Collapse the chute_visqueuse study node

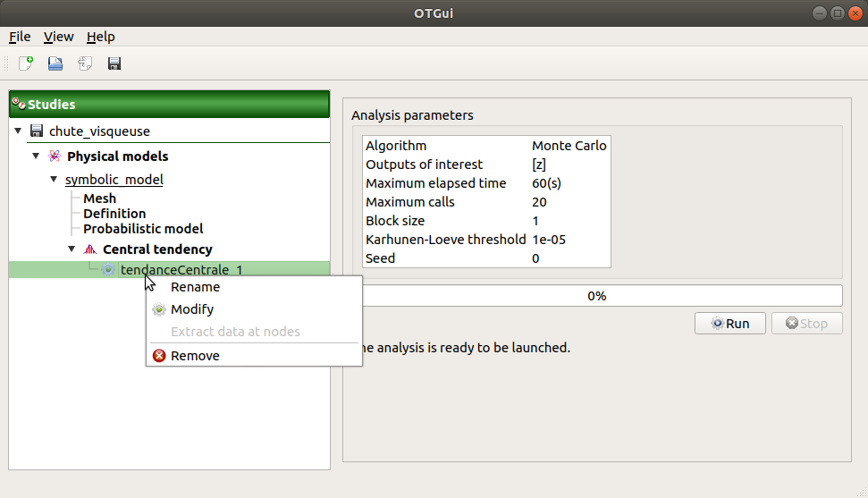click(x=18, y=131)
